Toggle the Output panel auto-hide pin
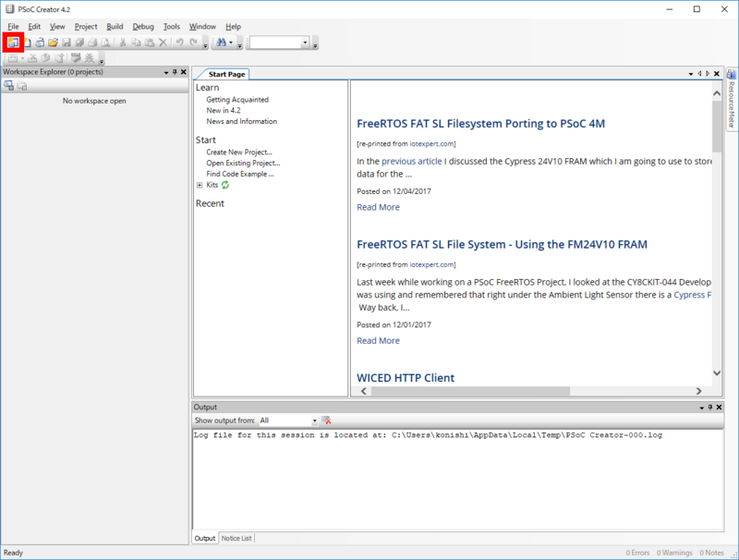 [710, 408]
